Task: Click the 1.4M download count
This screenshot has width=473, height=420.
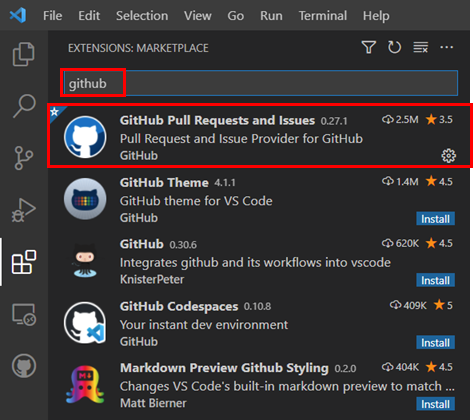Action: pyautogui.click(x=400, y=181)
